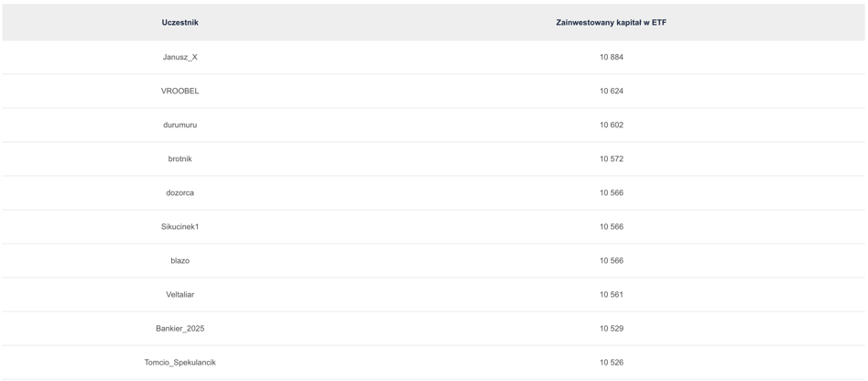Select participant Sikucinek1
The height and width of the screenshot is (381, 868).
(179, 226)
